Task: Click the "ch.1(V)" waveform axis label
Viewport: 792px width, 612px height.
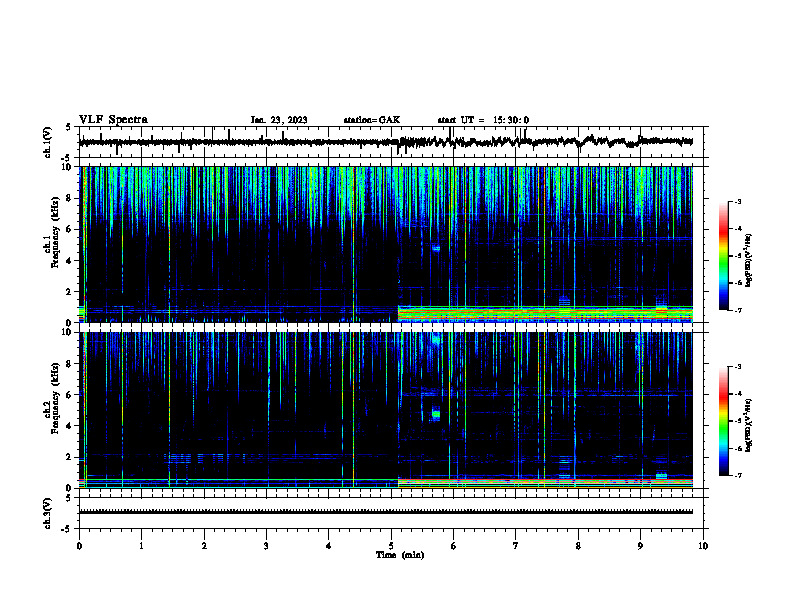Action: coord(48,142)
